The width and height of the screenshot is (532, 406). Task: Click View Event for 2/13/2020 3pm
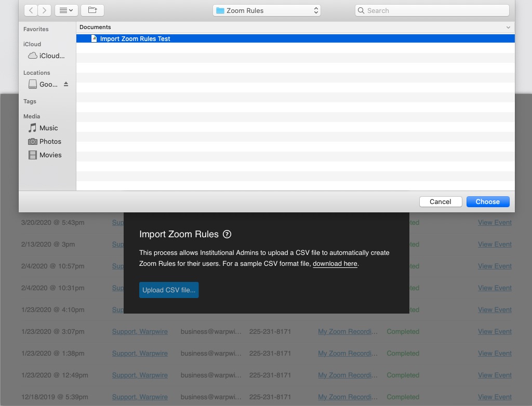pyautogui.click(x=495, y=244)
